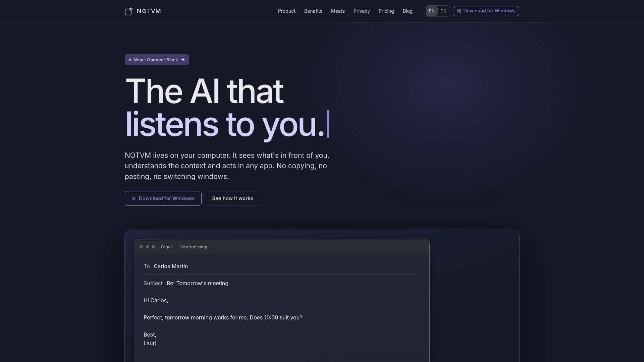The image size is (644, 362).
Task: Click header Download for Windows button
Action: click(x=486, y=11)
